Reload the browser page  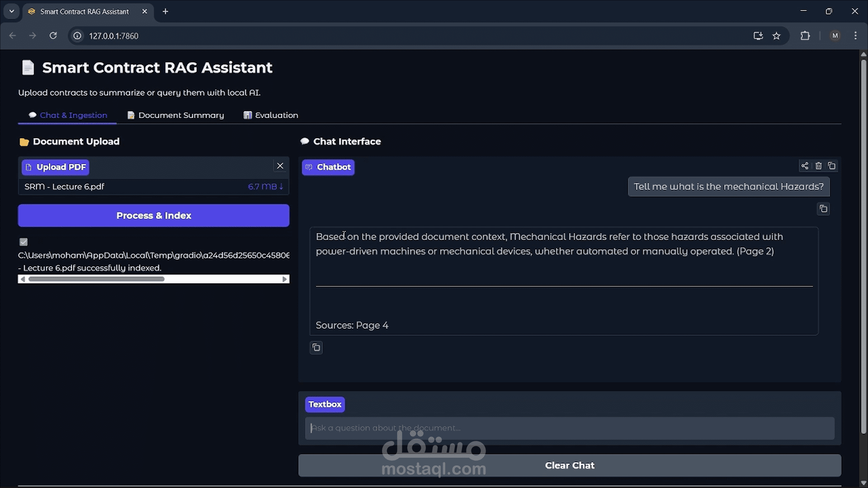53,36
